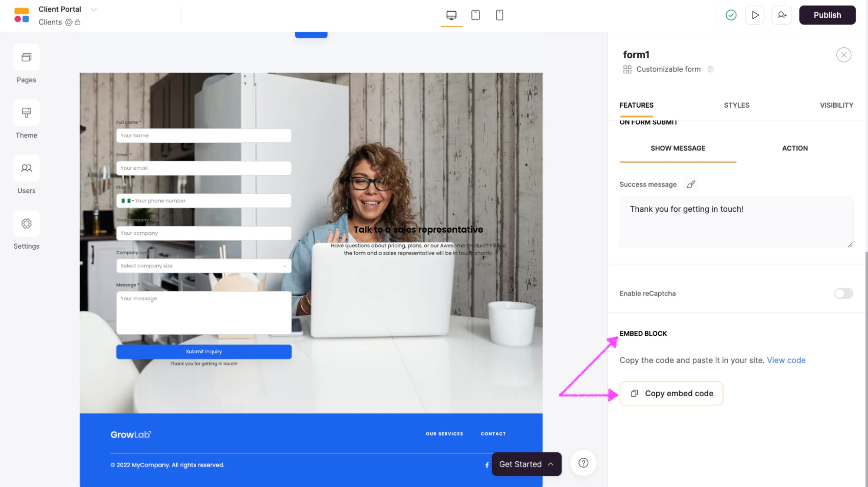
Task: Click the Your email input field
Action: (x=204, y=168)
